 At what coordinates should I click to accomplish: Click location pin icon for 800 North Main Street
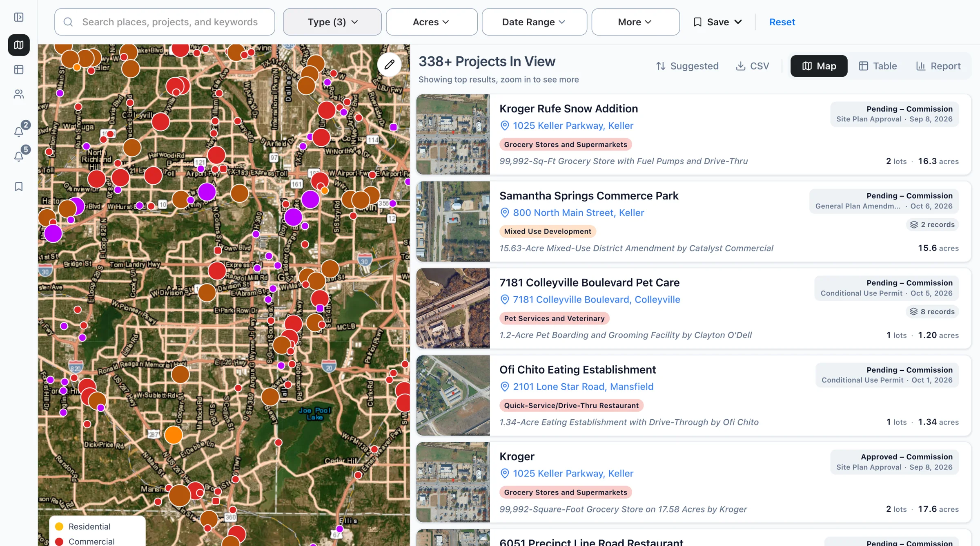[x=505, y=213]
